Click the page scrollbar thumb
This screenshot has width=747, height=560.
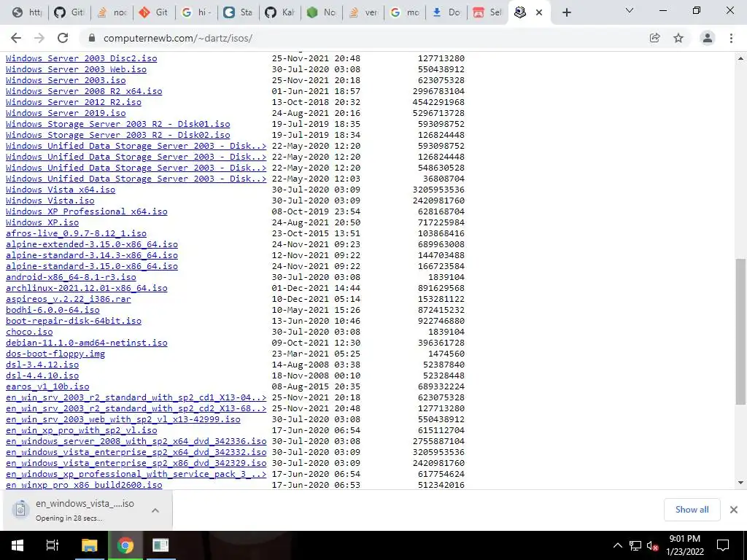pos(740,332)
